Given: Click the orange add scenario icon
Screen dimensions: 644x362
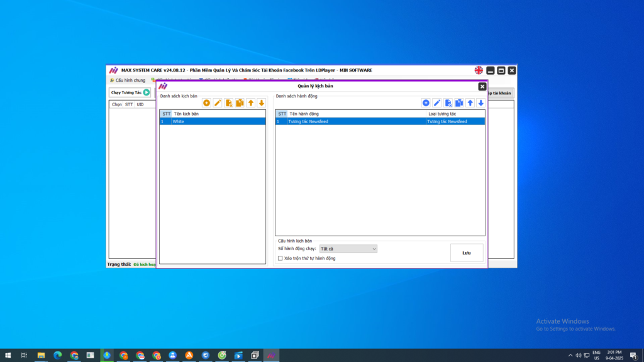Looking at the screenshot, I should (x=206, y=102).
